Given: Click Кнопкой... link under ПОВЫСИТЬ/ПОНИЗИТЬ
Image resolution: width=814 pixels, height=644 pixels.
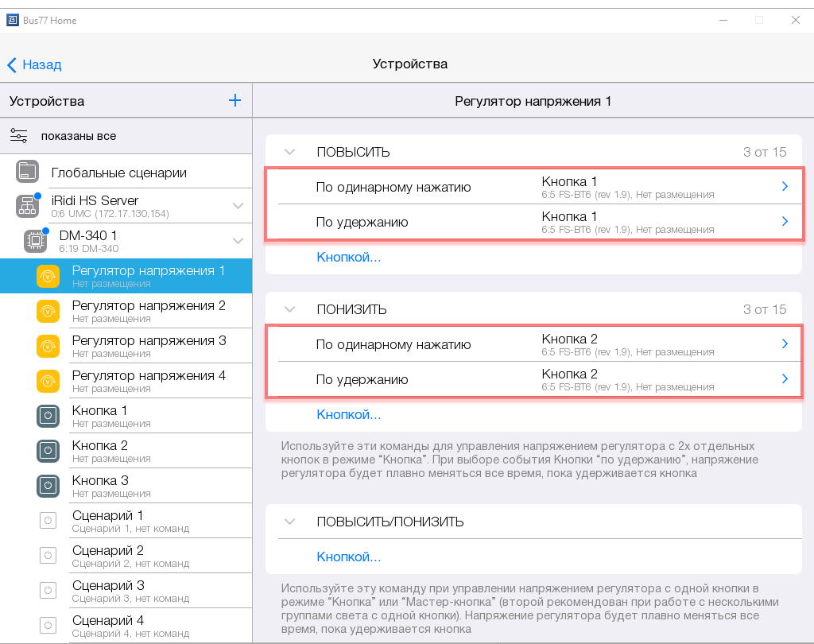Looking at the screenshot, I should click(349, 557).
